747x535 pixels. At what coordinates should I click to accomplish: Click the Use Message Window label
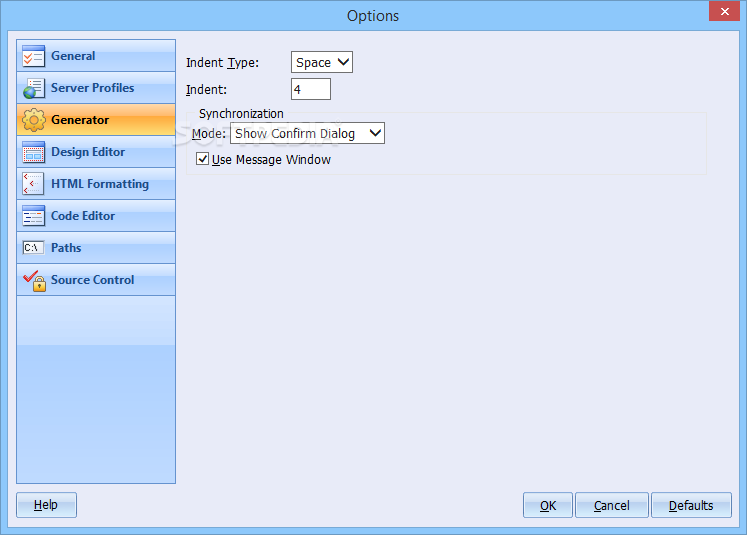click(271, 160)
